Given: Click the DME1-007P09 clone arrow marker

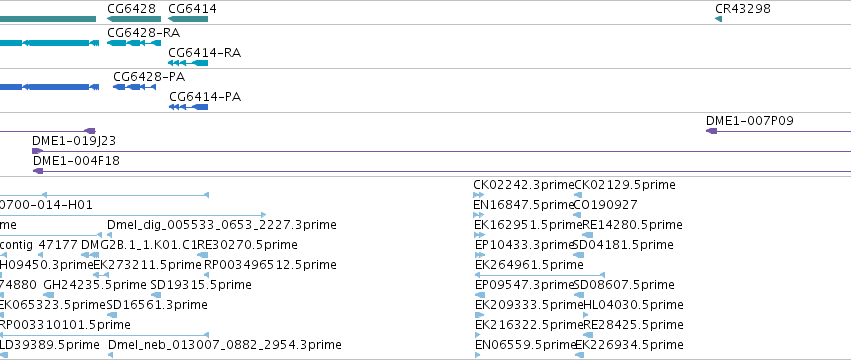Looking at the screenshot, I should pyautogui.click(x=711, y=131).
